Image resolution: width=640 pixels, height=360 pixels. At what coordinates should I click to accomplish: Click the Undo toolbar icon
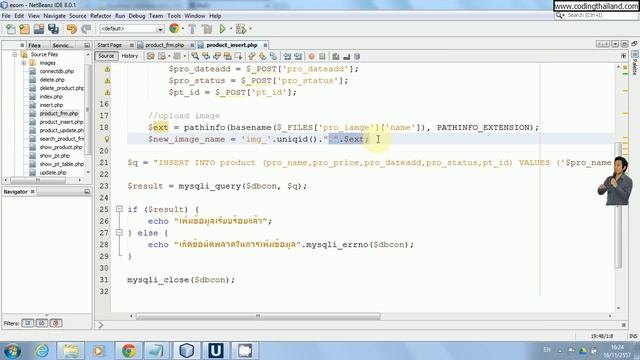[x=72, y=29]
